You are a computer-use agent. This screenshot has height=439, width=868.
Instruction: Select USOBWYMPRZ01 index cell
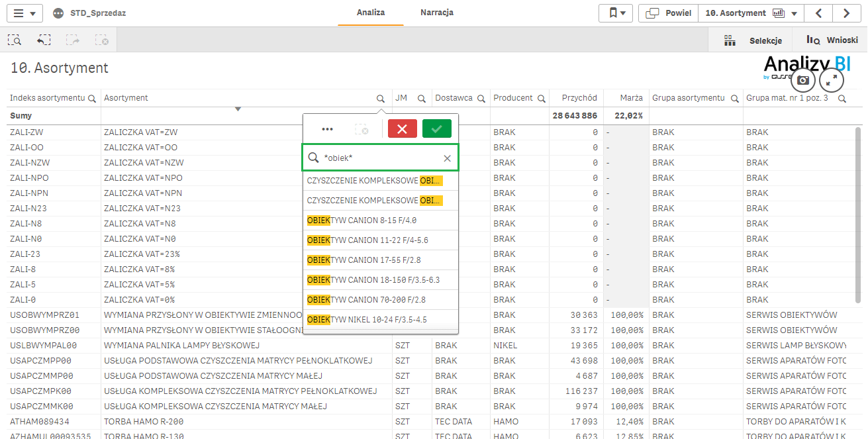pos(54,315)
